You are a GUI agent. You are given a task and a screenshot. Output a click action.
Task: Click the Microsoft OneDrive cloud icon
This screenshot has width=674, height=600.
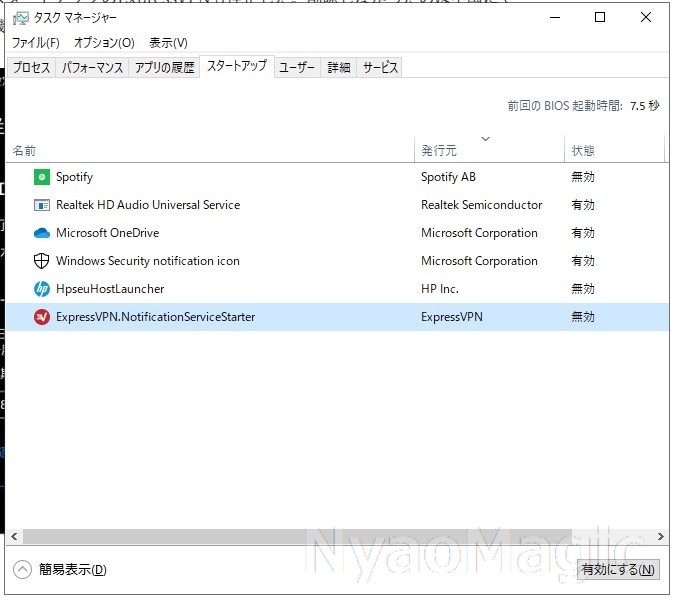42,233
